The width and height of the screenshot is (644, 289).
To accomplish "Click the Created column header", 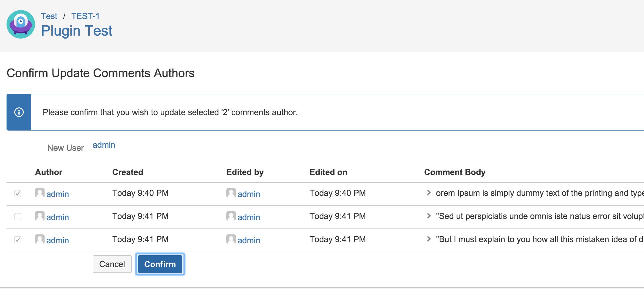I will pos(128,172).
